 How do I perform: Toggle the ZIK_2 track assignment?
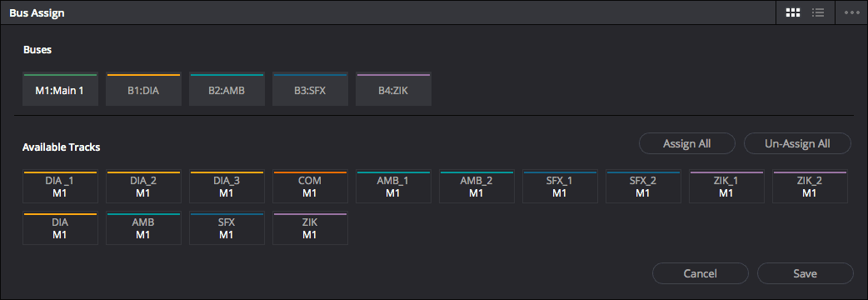click(x=810, y=187)
